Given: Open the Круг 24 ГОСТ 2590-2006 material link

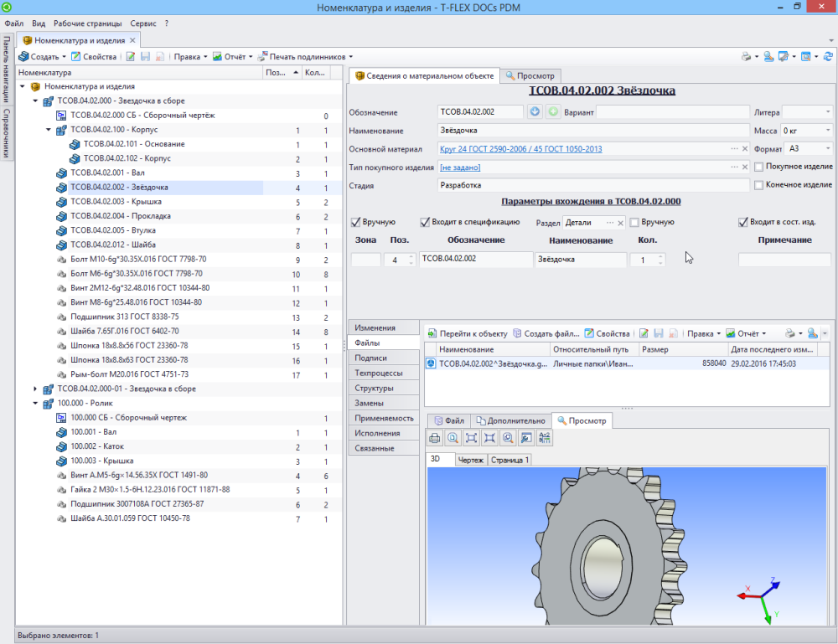Looking at the screenshot, I should (x=520, y=149).
